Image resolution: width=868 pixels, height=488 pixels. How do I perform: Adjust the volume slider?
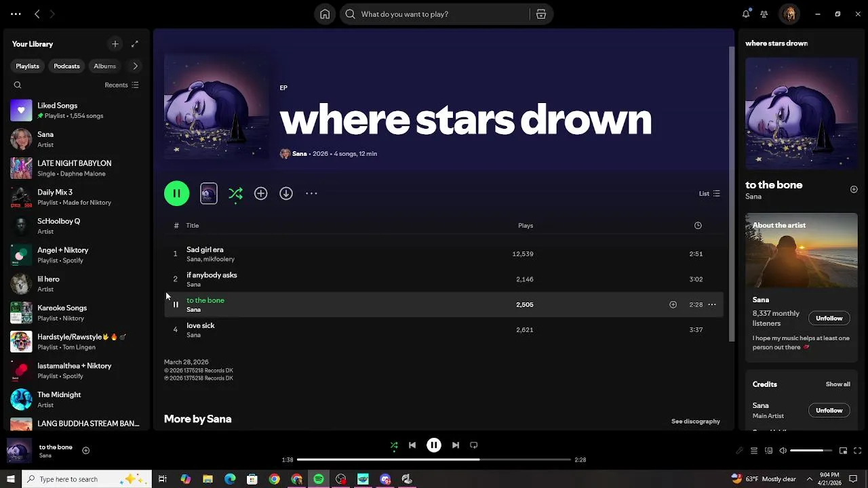811,451
